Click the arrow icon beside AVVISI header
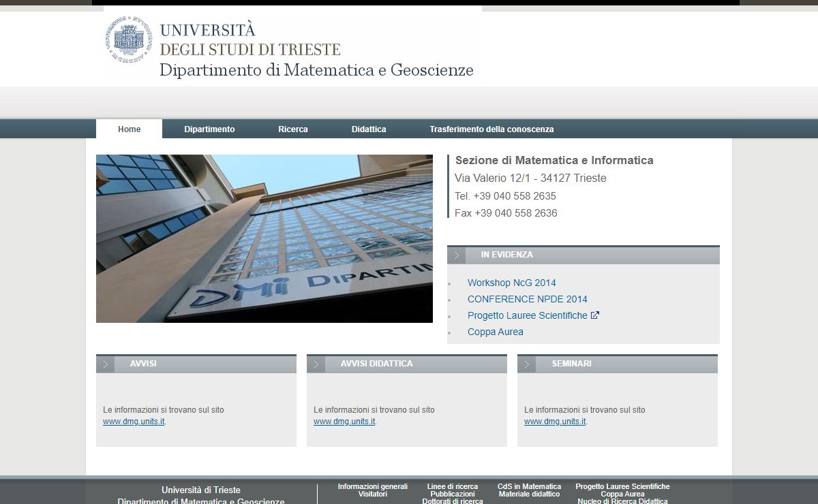 [x=106, y=364]
